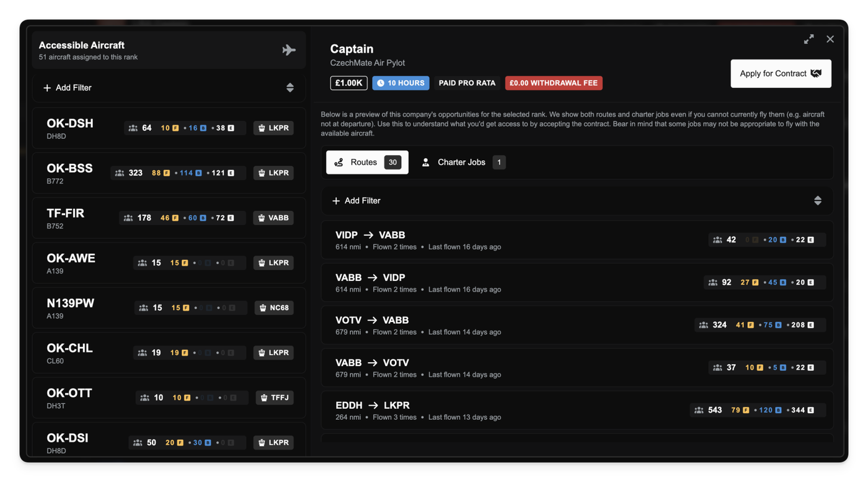Close the Captain contract dialog
This screenshot has height=482, width=868.
830,39
